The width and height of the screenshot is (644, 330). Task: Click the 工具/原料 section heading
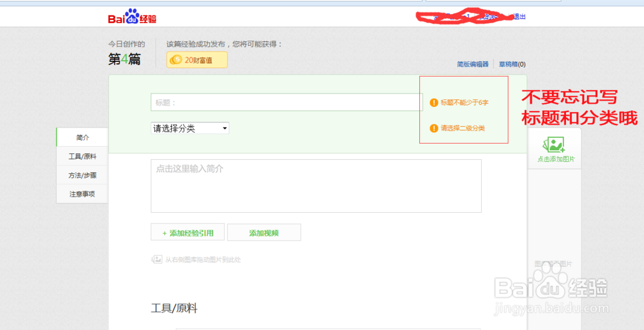[x=174, y=308]
